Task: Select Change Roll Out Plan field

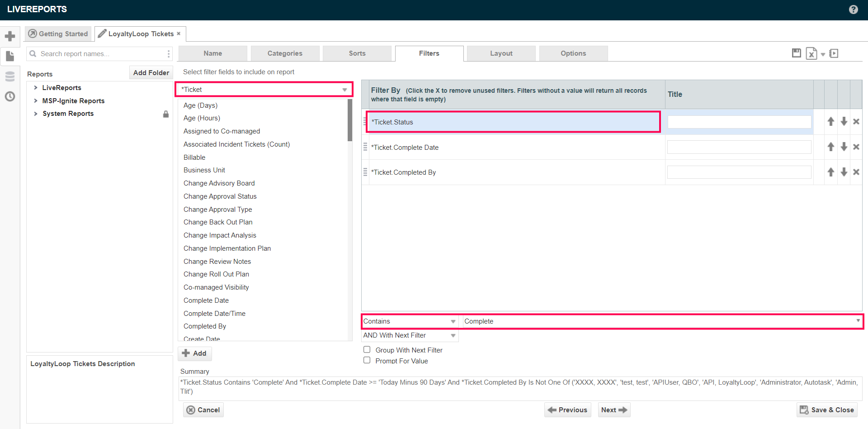Action: point(217,274)
